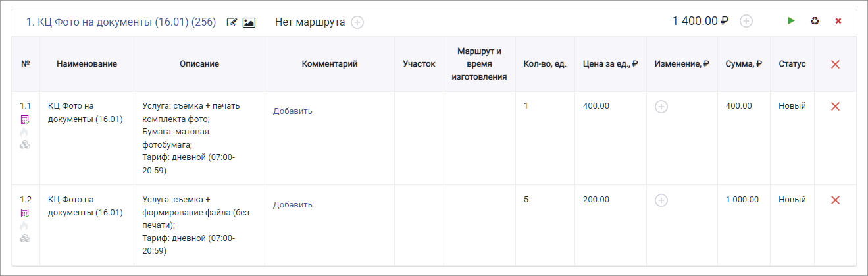The height and width of the screenshot is (276, 868).
Task: Remove the order with small red cross
Action: tap(838, 21)
